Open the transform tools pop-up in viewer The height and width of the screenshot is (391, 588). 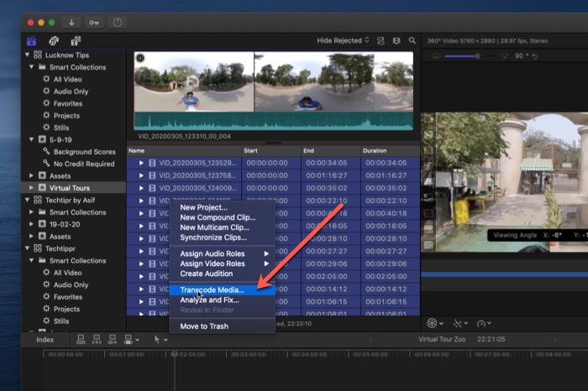pyautogui.click(x=435, y=323)
